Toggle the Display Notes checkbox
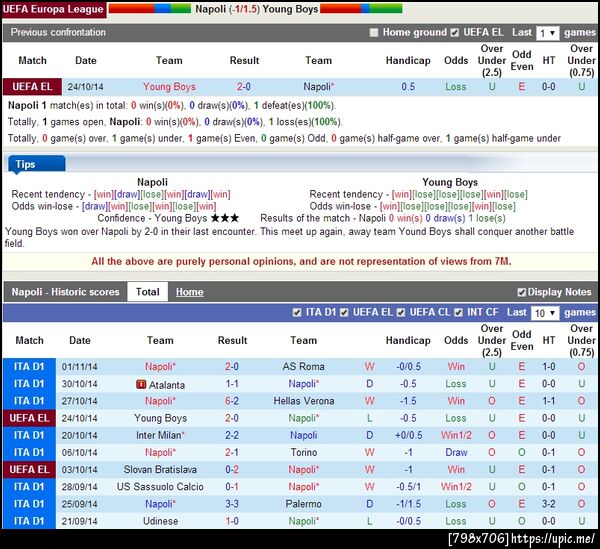This screenshot has height=549, width=600. tap(522, 292)
